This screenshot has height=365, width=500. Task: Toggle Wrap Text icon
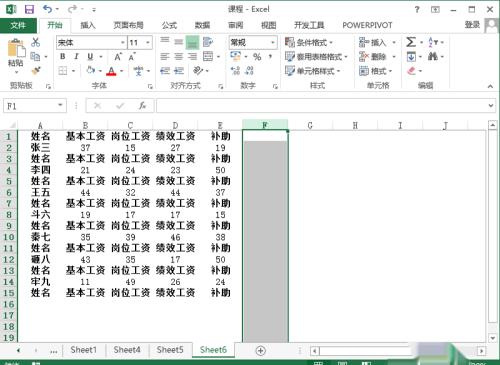(208, 42)
